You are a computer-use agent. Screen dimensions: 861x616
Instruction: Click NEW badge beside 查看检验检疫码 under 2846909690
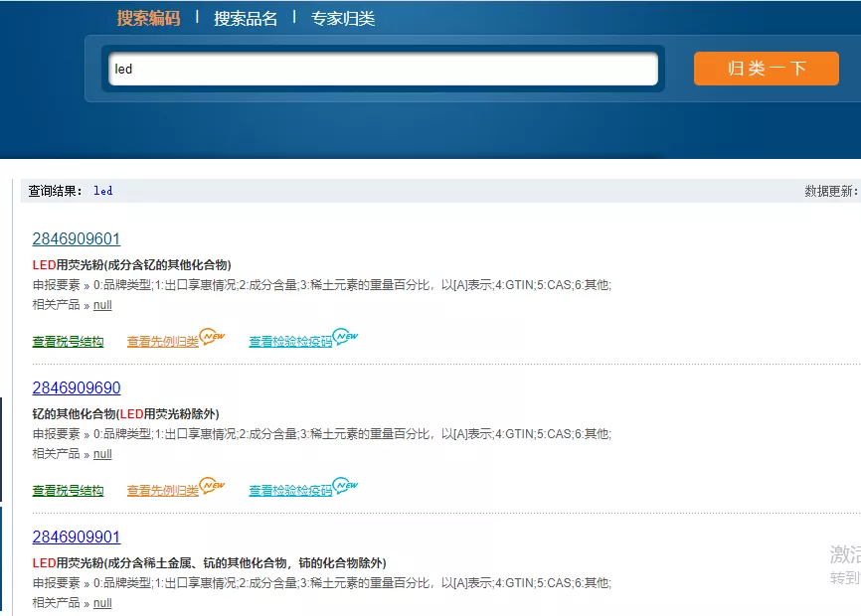[345, 485]
